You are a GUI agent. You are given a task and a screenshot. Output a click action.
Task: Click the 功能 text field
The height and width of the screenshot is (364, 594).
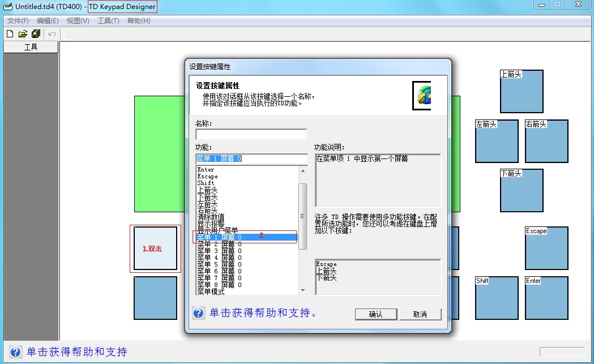[x=251, y=159]
